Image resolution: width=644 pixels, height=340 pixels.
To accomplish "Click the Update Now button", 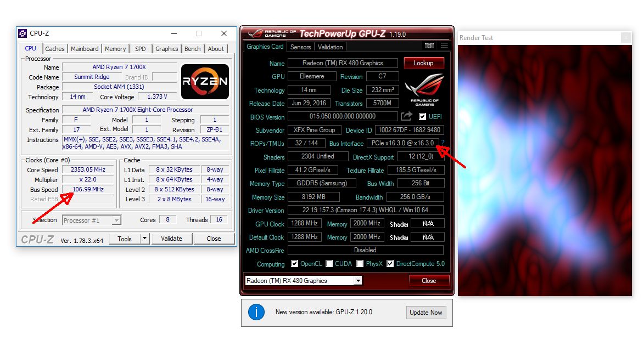I will tap(426, 313).
